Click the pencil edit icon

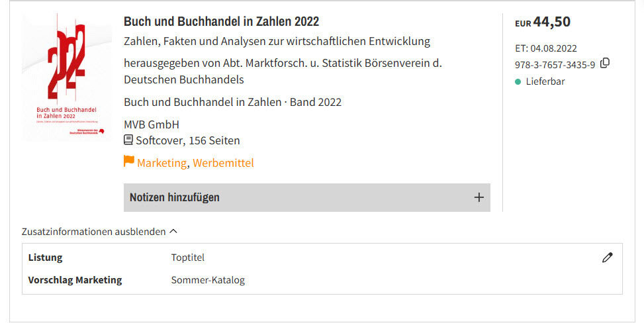tap(607, 258)
